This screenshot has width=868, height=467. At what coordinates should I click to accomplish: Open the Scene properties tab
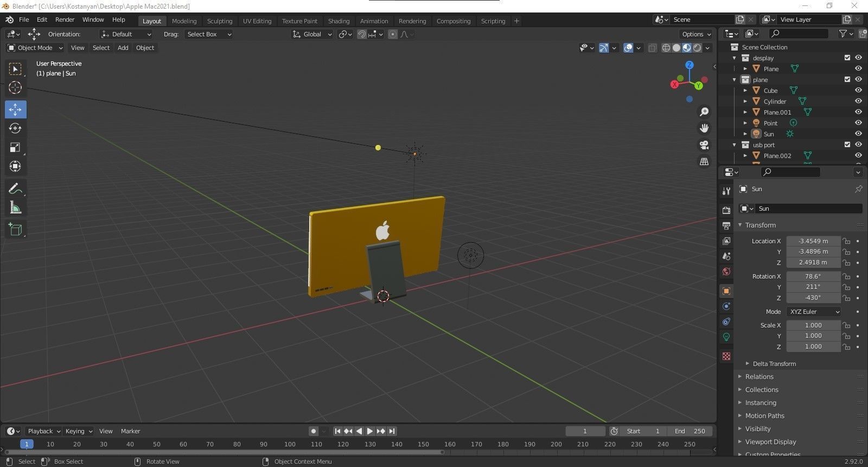[726, 256]
